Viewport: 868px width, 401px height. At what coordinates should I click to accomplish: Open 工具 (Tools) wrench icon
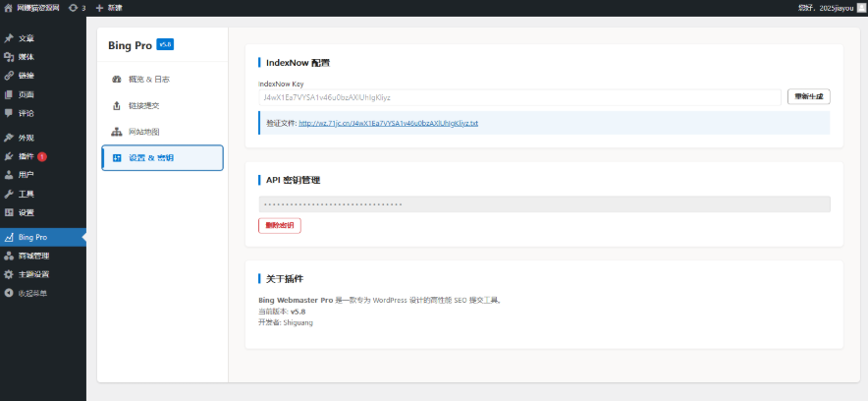[x=9, y=194]
